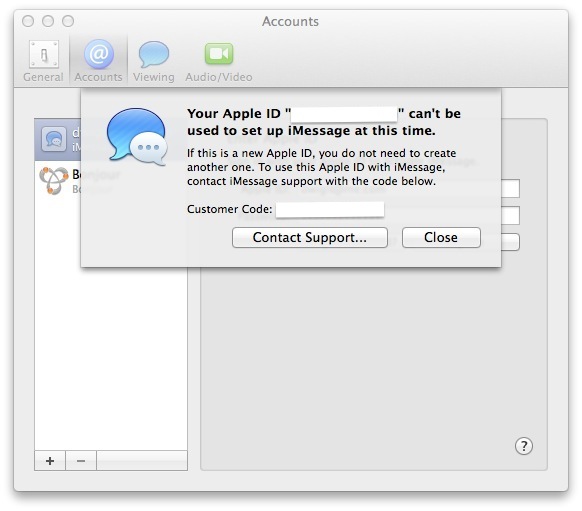Click the Contact Support... button
This screenshot has height=511, width=582.
pos(310,238)
